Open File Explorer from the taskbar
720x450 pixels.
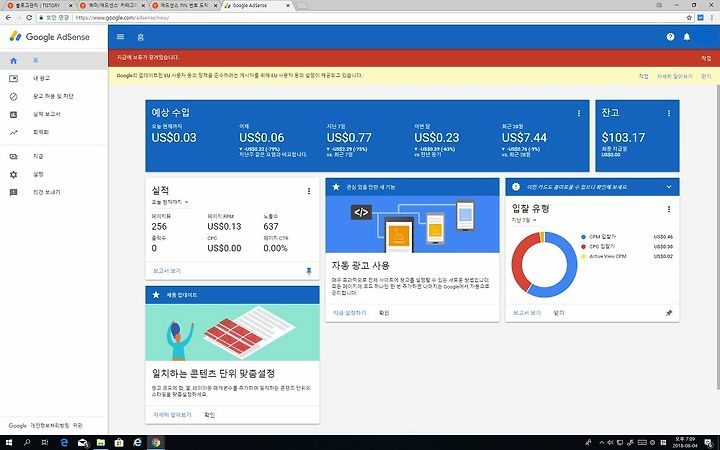(101, 443)
